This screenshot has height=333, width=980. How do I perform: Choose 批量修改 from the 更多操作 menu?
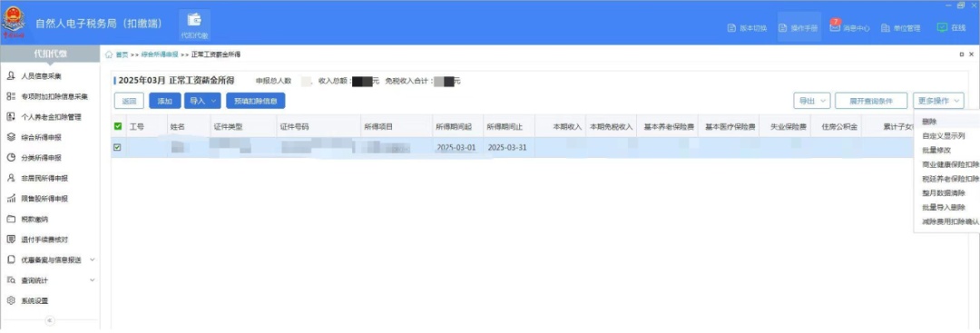[936, 150]
